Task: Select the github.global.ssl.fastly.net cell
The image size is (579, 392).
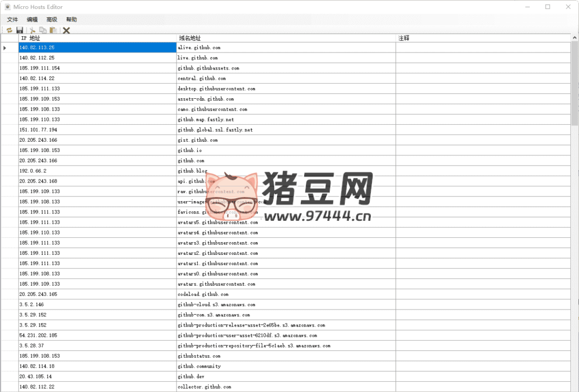Action: (x=286, y=130)
